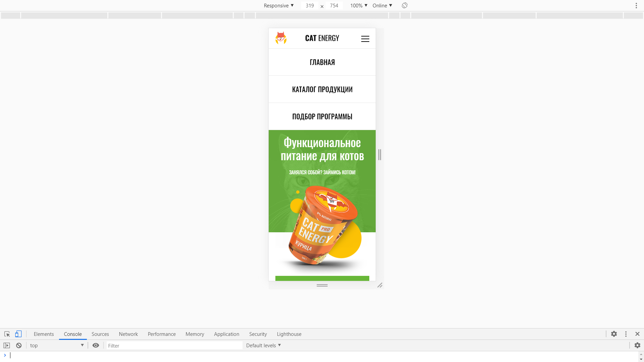Click the Cat Energy cat logo
This screenshot has width=644, height=362.
pos(281,38)
